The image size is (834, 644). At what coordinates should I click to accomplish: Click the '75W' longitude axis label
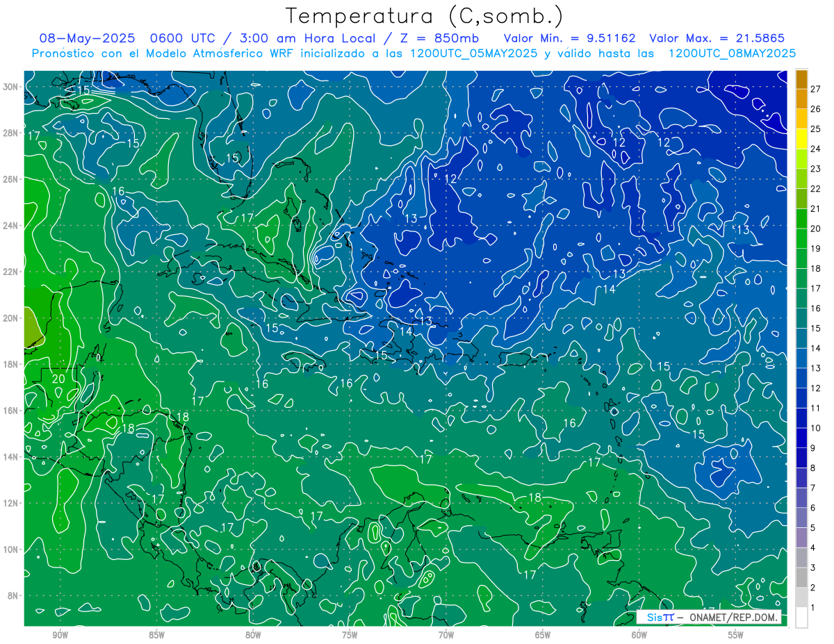tap(350, 635)
